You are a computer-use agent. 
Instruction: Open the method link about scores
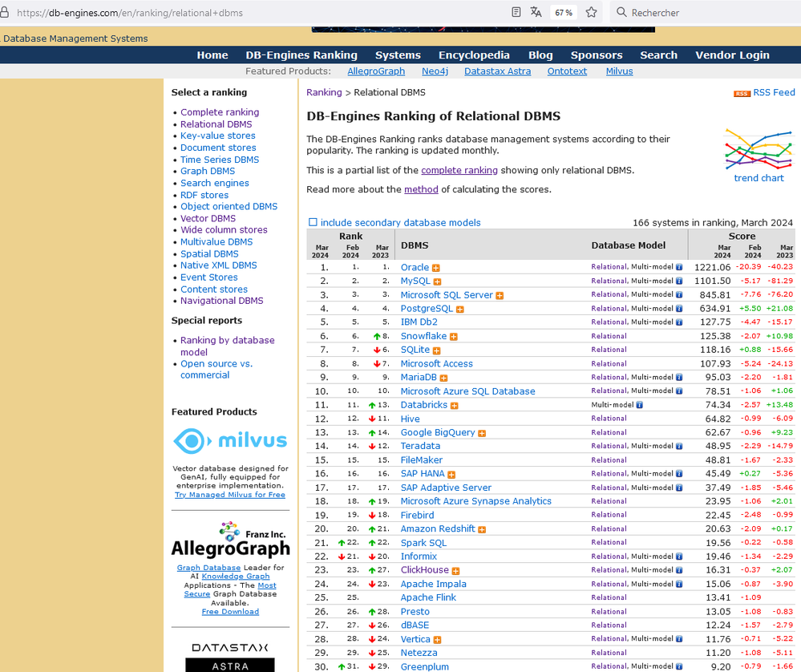click(x=421, y=189)
